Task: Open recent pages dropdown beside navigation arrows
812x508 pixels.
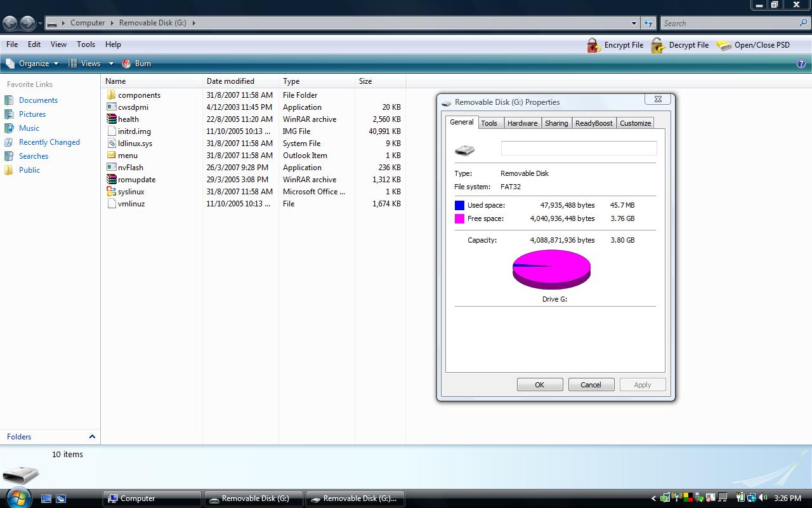Action: click(41, 23)
